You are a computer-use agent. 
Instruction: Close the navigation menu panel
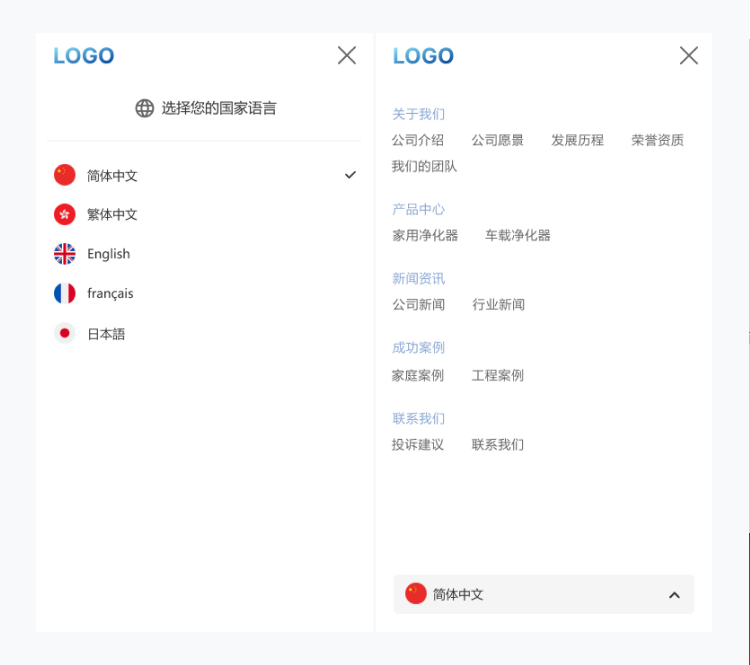(688, 56)
